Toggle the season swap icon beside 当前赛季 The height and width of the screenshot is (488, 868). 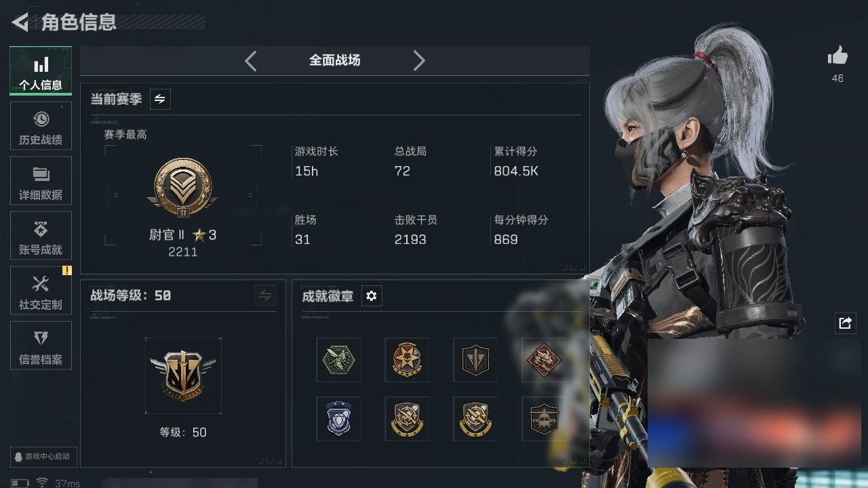click(160, 99)
